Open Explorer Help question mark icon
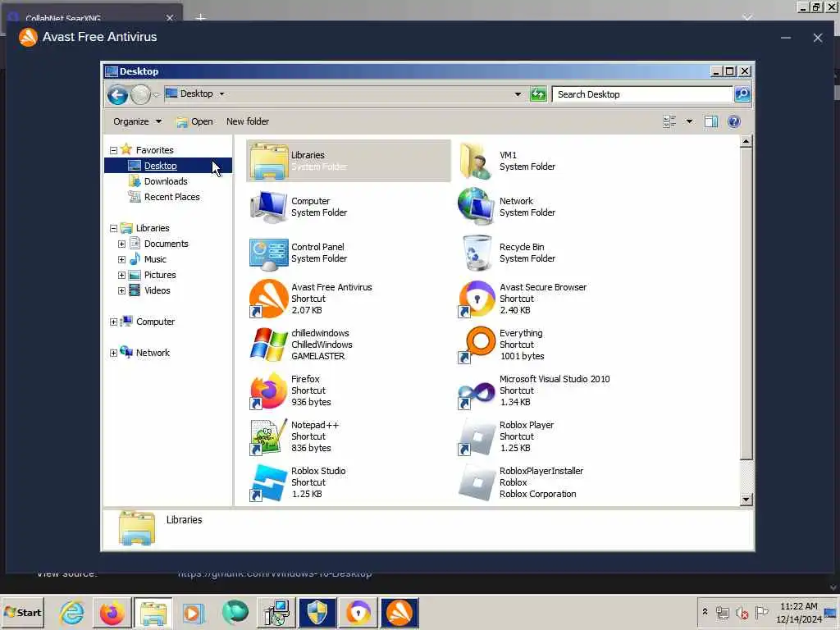Screen dimensions: 840x630 coord(734,121)
